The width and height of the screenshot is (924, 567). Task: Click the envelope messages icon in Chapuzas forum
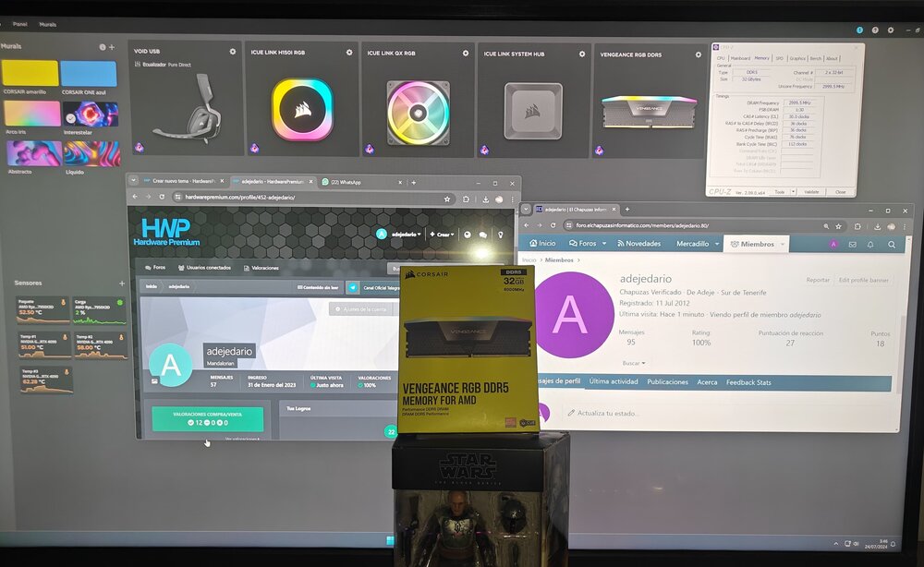point(852,245)
